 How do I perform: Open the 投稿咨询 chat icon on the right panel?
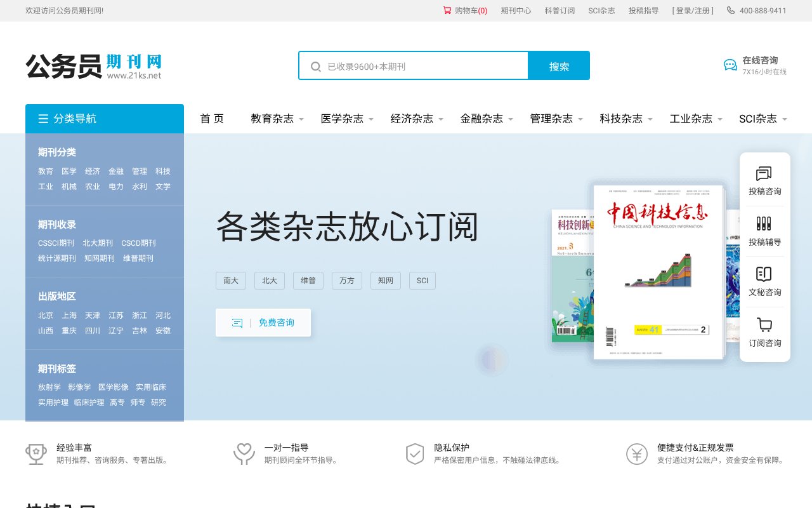click(764, 175)
